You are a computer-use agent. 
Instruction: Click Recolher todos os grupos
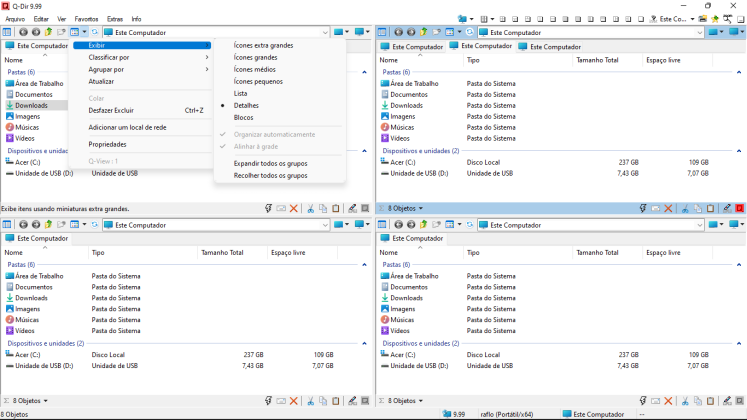(x=270, y=175)
